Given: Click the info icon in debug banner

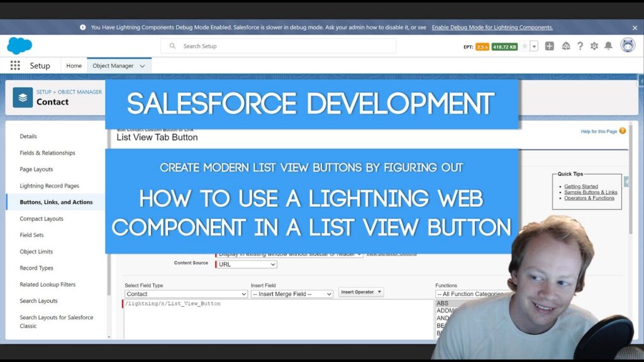Looking at the screenshot, I should coord(82,27).
